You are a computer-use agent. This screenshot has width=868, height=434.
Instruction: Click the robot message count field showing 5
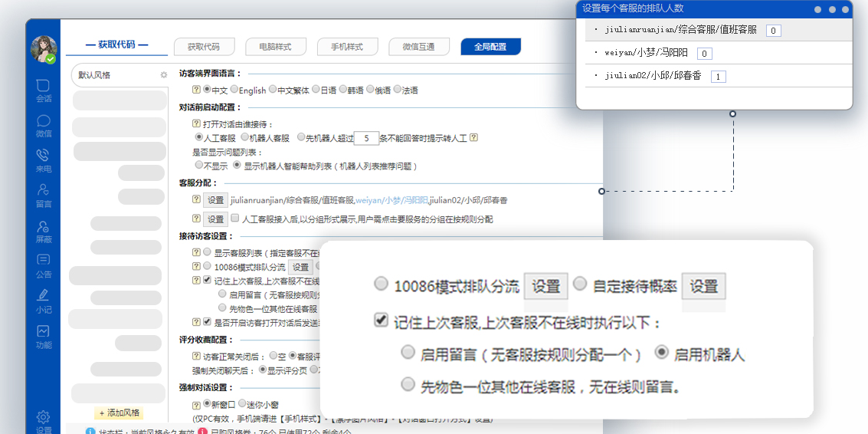pos(367,139)
